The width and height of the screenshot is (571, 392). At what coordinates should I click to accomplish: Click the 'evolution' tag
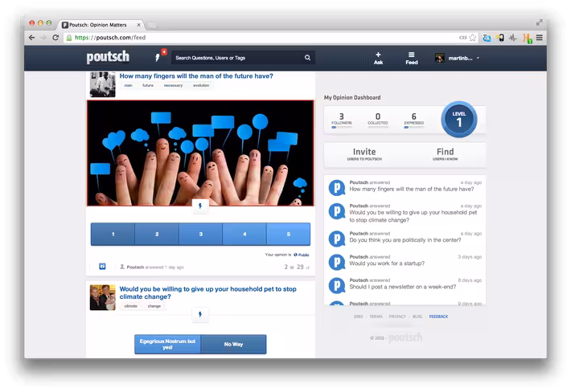201,85
